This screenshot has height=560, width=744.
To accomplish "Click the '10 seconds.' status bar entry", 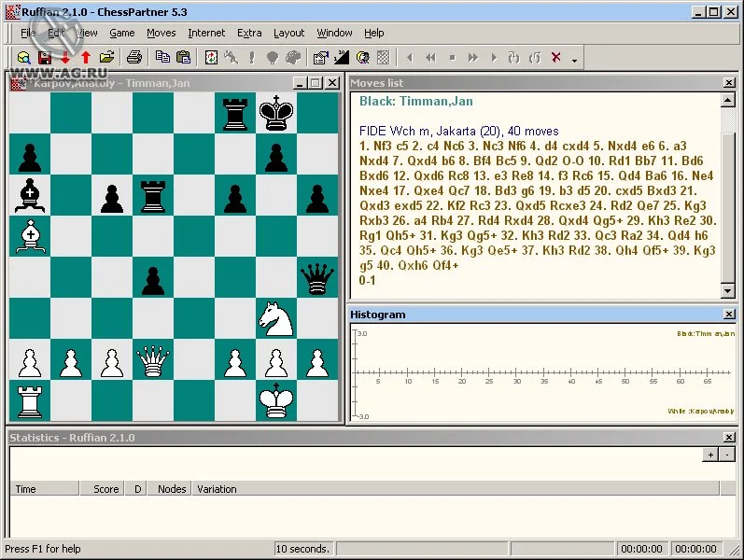I will pos(302,549).
